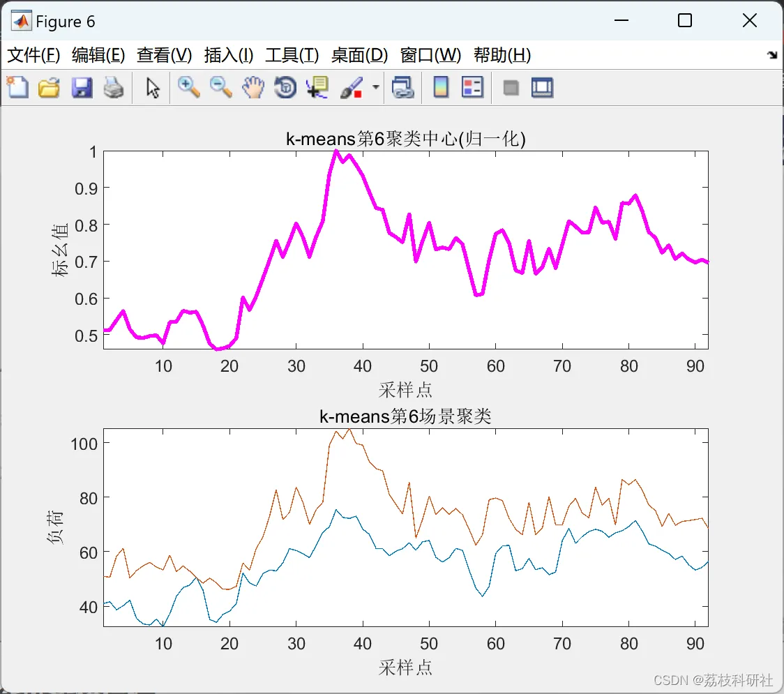This screenshot has height=694, width=784.
Task: Select the Edit Plot arrow tool
Action: (x=153, y=87)
